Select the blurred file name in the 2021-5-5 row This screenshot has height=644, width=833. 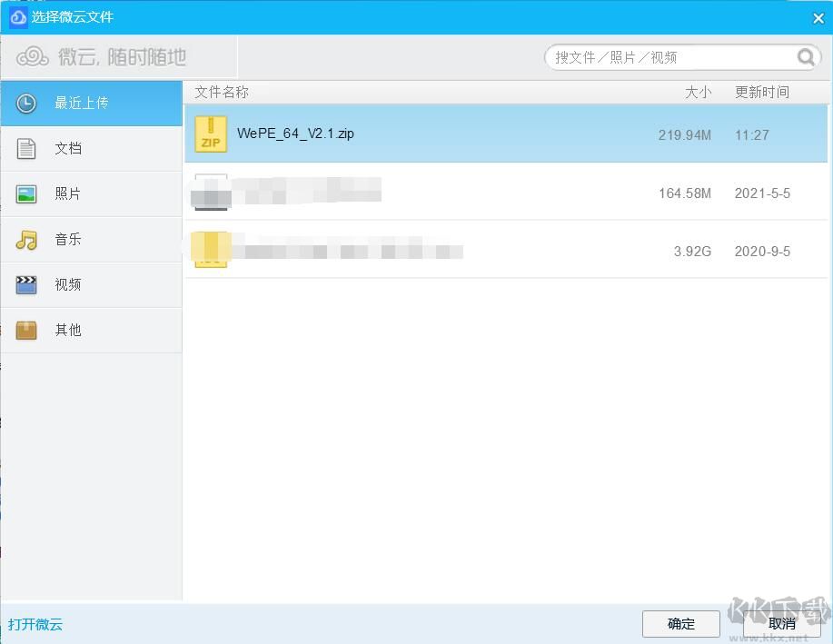point(306,190)
